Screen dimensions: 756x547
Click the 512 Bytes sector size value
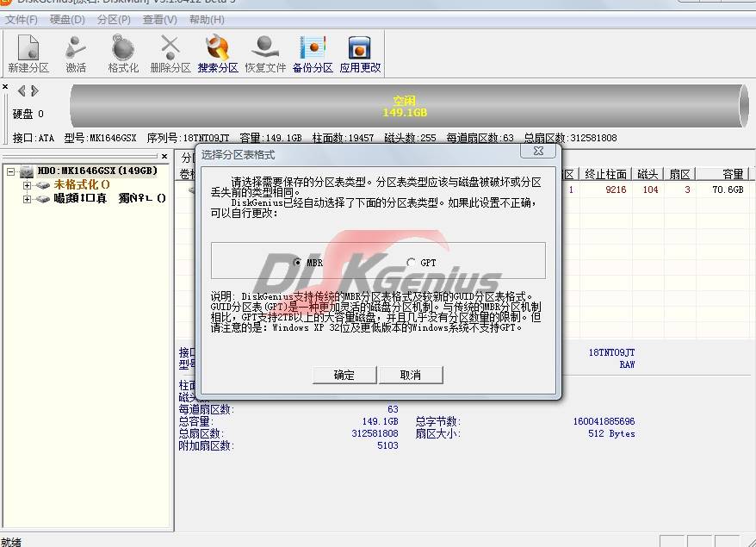[x=611, y=433]
